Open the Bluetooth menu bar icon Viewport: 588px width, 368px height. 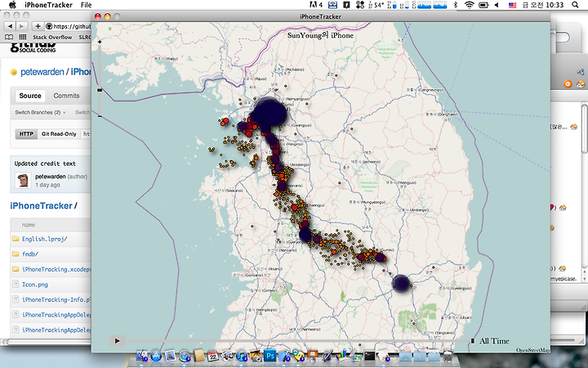coord(456,5)
